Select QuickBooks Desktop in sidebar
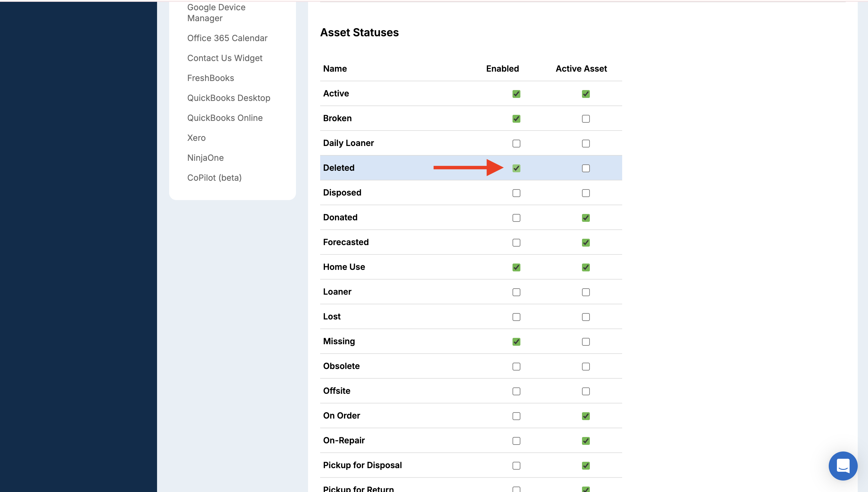The width and height of the screenshot is (868, 492). (x=229, y=98)
